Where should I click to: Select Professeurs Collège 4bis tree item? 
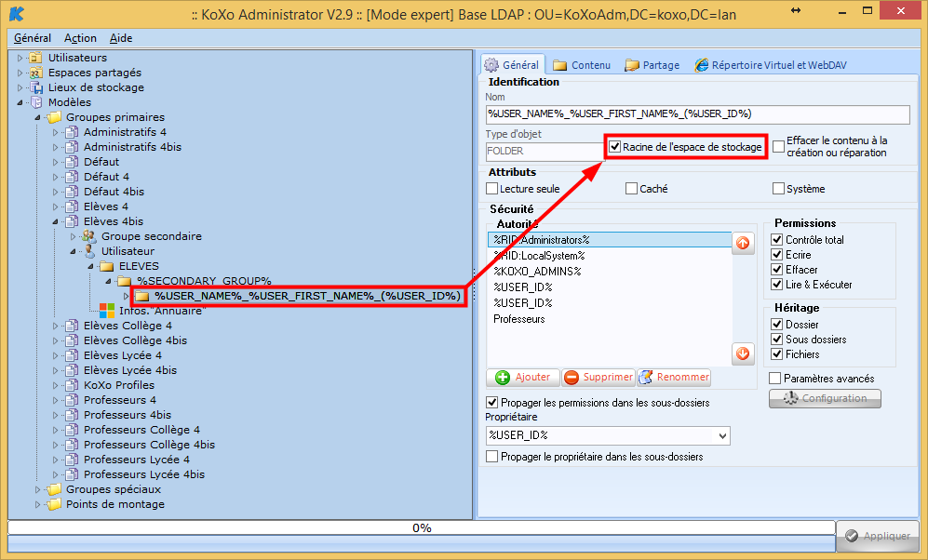(x=149, y=445)
